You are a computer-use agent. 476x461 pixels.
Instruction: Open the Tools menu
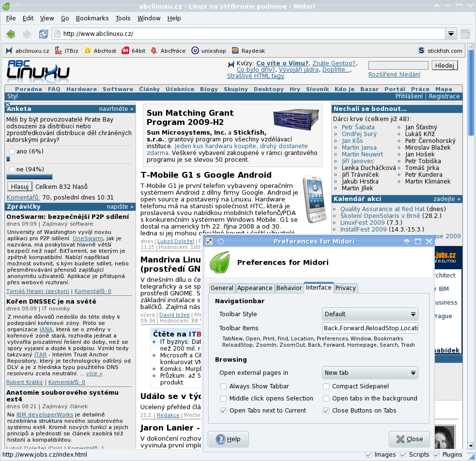[123, 18]
